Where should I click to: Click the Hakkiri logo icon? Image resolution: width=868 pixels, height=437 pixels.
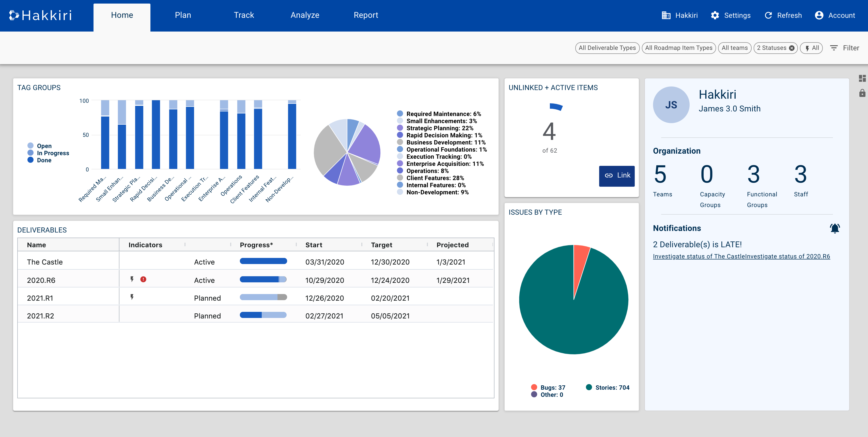[14, 15]
